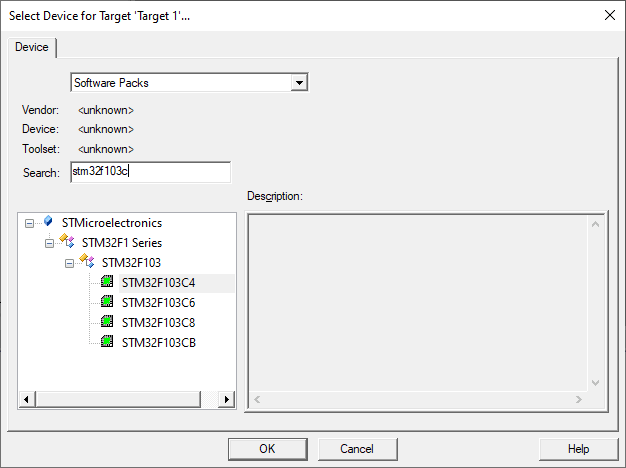Select STM32F103C8 device in tree
Image resolution: width=626 pixels, height=468 pixels.
coord(158,323)
